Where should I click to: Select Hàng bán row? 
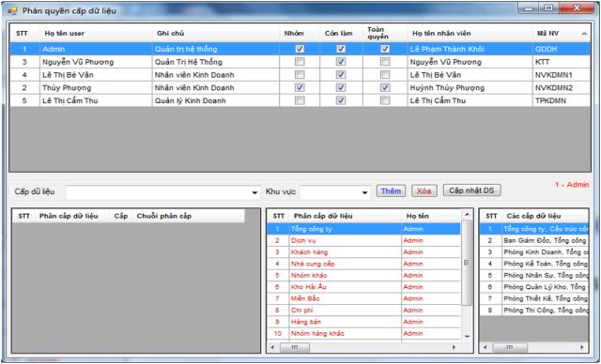pos(364,322)
